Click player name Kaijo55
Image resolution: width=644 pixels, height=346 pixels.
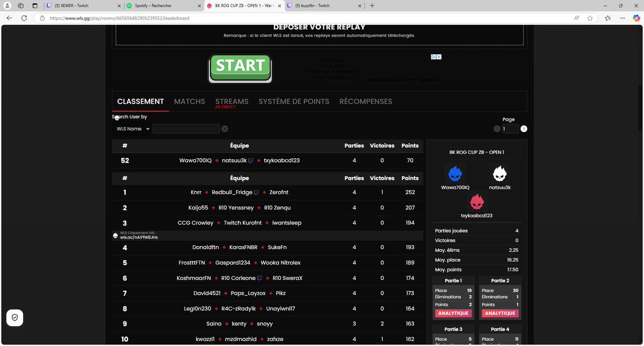click(198, 208)
